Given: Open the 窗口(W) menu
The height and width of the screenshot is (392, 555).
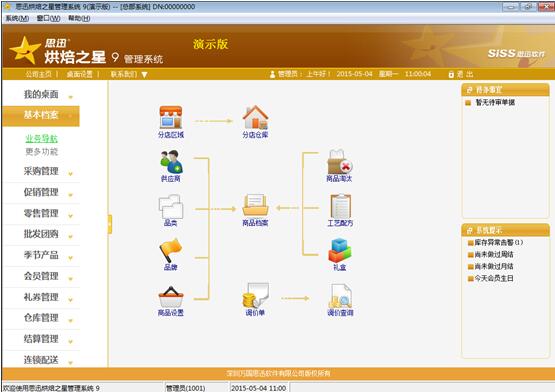Looking at the screenshot, I should coord(48,18).
